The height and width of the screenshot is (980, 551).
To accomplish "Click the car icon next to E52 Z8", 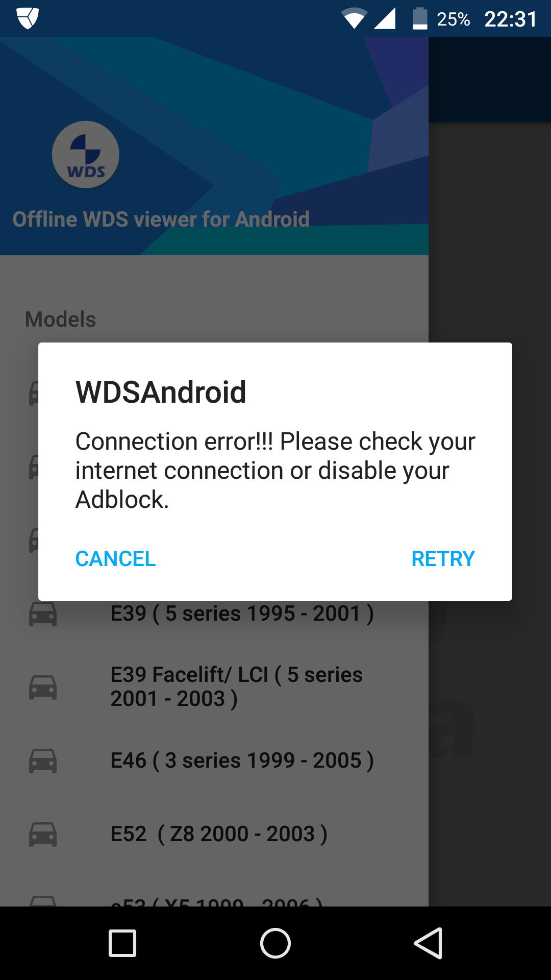I will click(43, 834).
